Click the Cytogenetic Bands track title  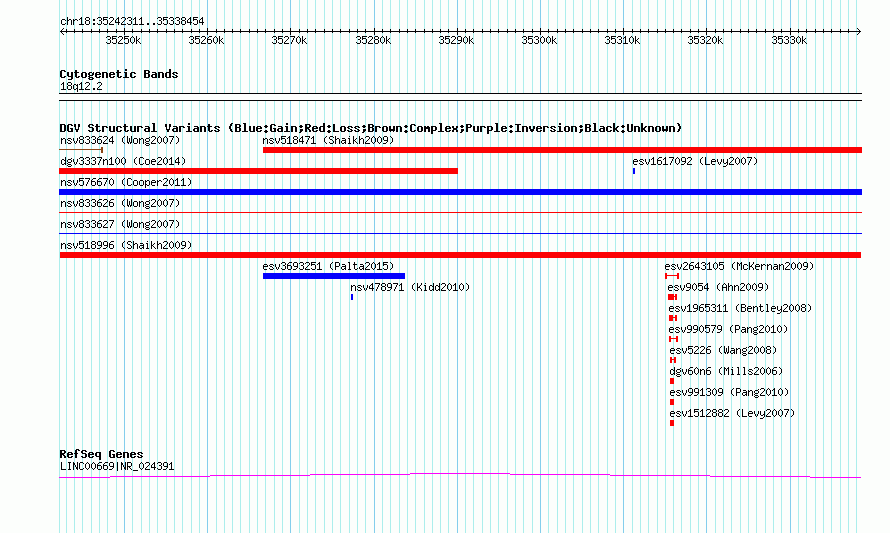click(x=119, y=74)
